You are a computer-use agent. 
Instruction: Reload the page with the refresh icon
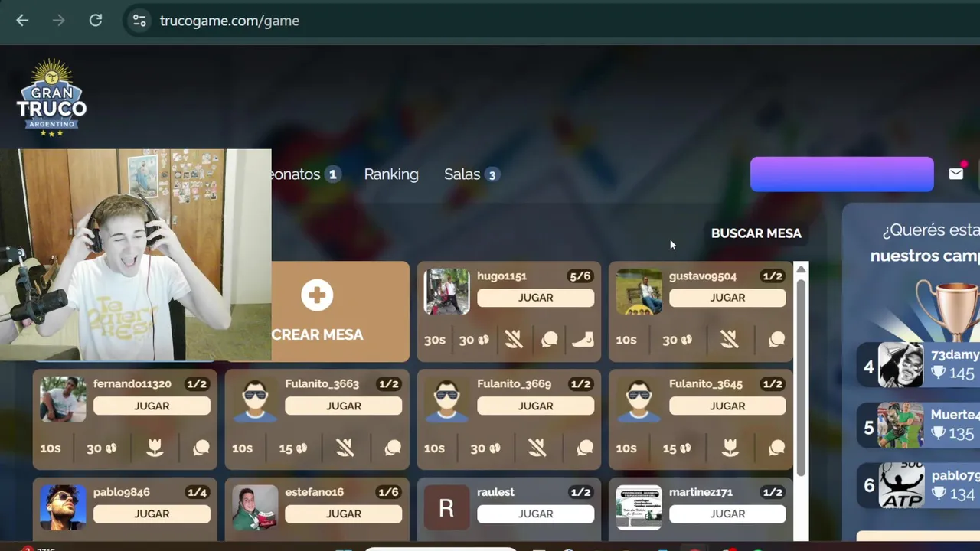pyautogui.click(x=96, y=21)
